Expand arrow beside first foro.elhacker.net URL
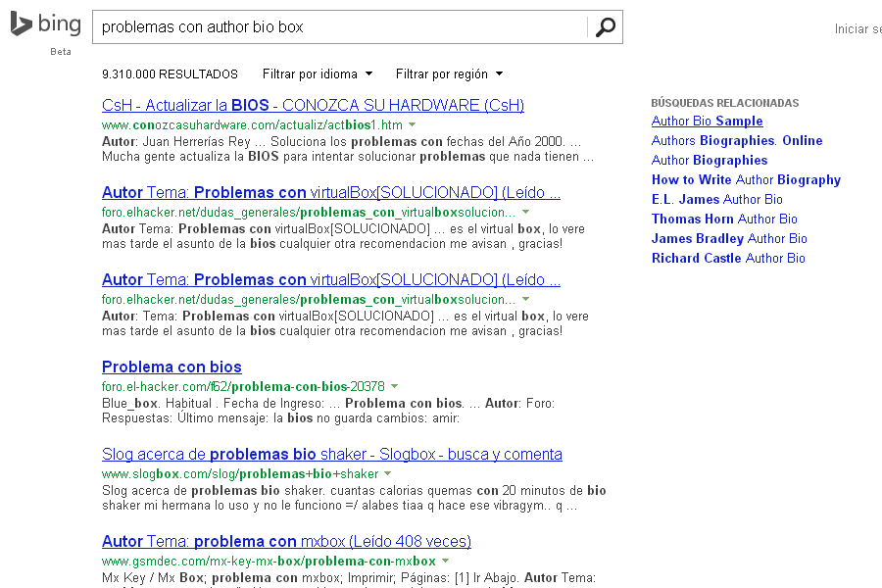The width and height of the screenshot is (882, 588). pos(526,212)
